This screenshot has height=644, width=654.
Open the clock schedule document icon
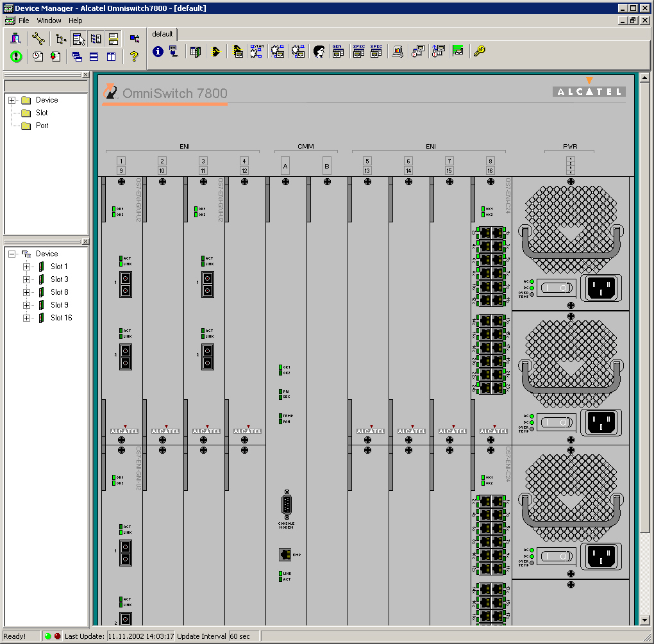click(38, 56)
